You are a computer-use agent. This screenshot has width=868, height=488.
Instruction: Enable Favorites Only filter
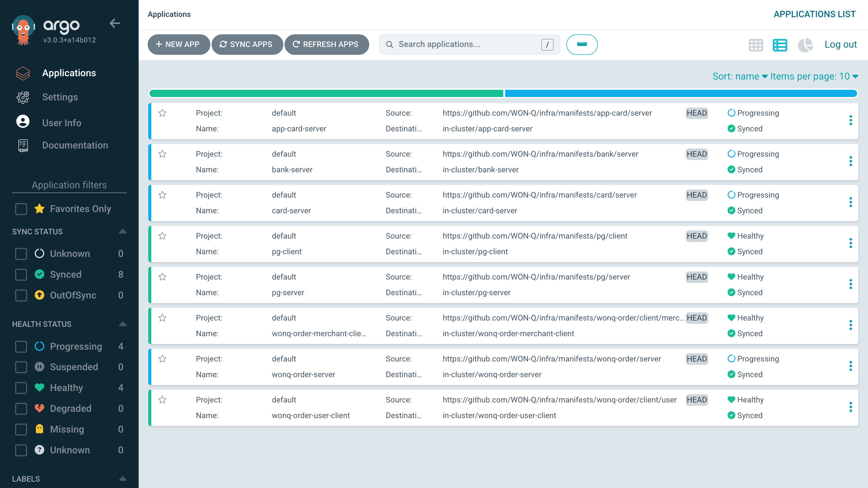click(21, 209)
